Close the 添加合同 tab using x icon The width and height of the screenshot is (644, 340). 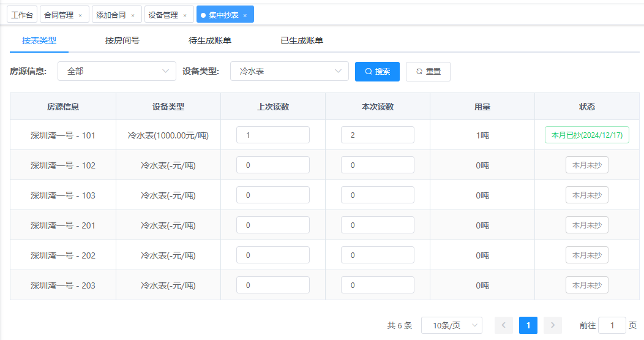133,15
